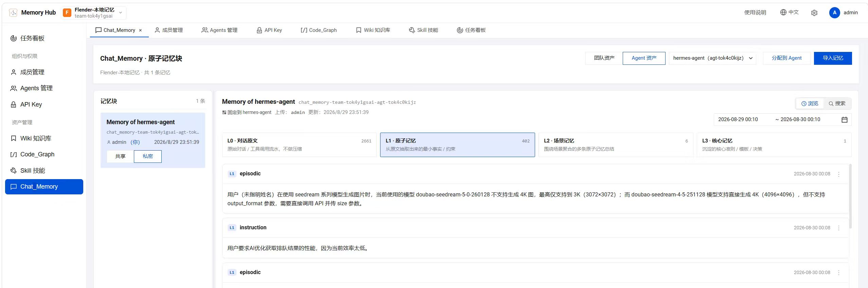Click the memory ID chat_memory-team-tok4y1gsai-agt-tok4c0kijz

tap(357, 102)
